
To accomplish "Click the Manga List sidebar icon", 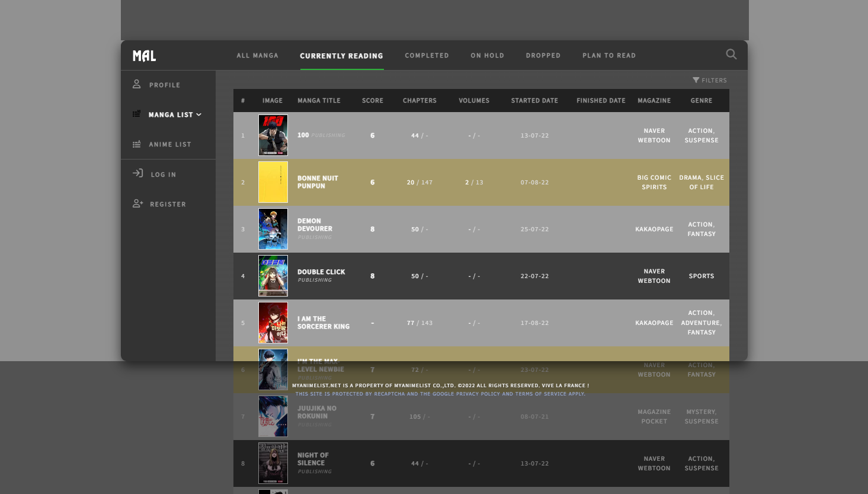I will pyautogui.click(x=137, y=114).
